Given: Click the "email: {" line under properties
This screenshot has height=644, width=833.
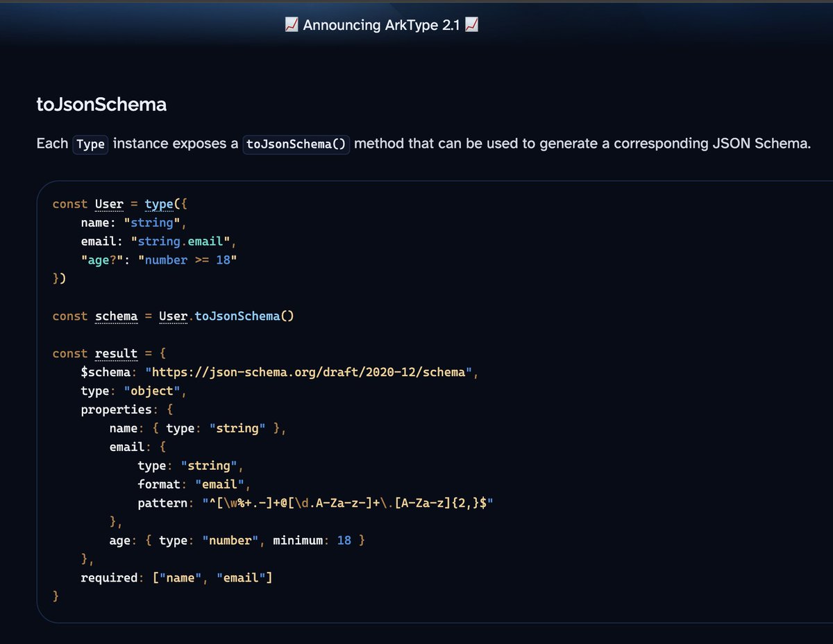Looking at the screenshot, I should [x=137, y=447].
